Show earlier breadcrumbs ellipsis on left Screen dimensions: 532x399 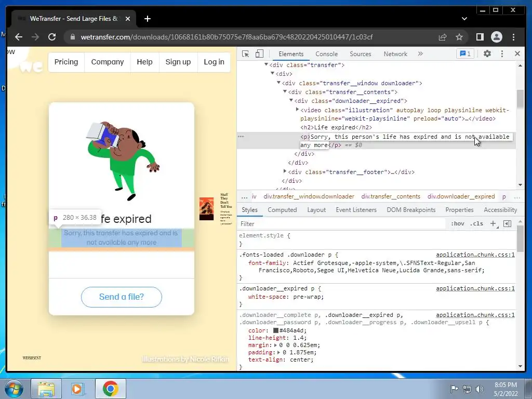244,197
